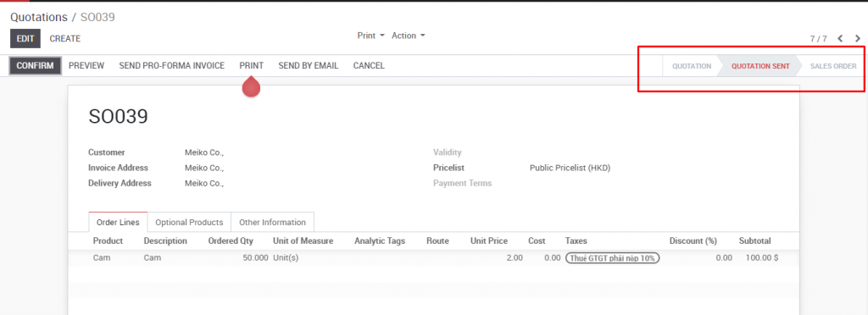Switch to the Other Information tab
This screenshot has width=868, height=315.
(x=272, y=222)
